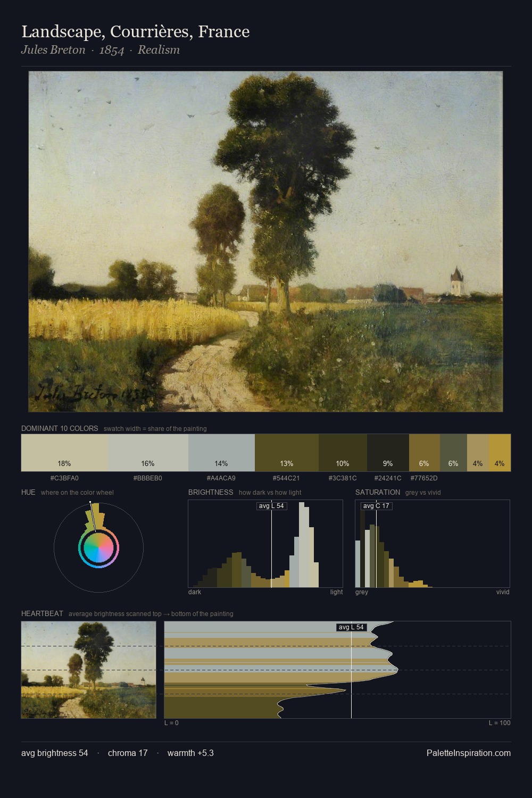Click the 18% beige color swatch
Image resolution: width=532 pixels, height=798 pixels.
coord(64,453)
